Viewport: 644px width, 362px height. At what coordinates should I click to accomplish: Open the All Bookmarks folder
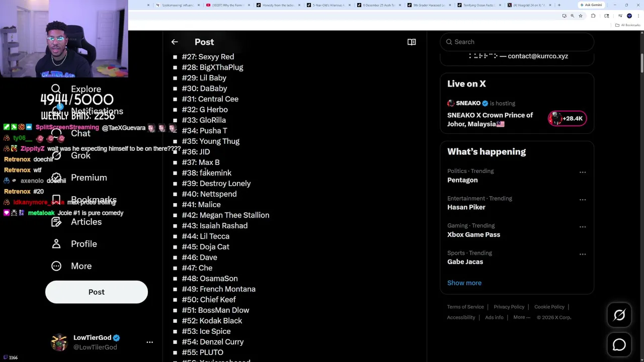click(x=627, y=25)
